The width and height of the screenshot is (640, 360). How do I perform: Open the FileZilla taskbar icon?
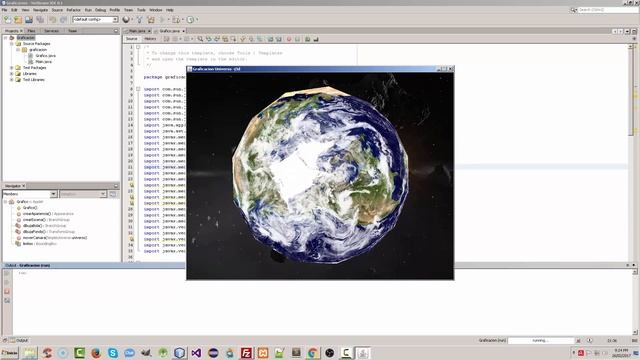tap(246, 353)
